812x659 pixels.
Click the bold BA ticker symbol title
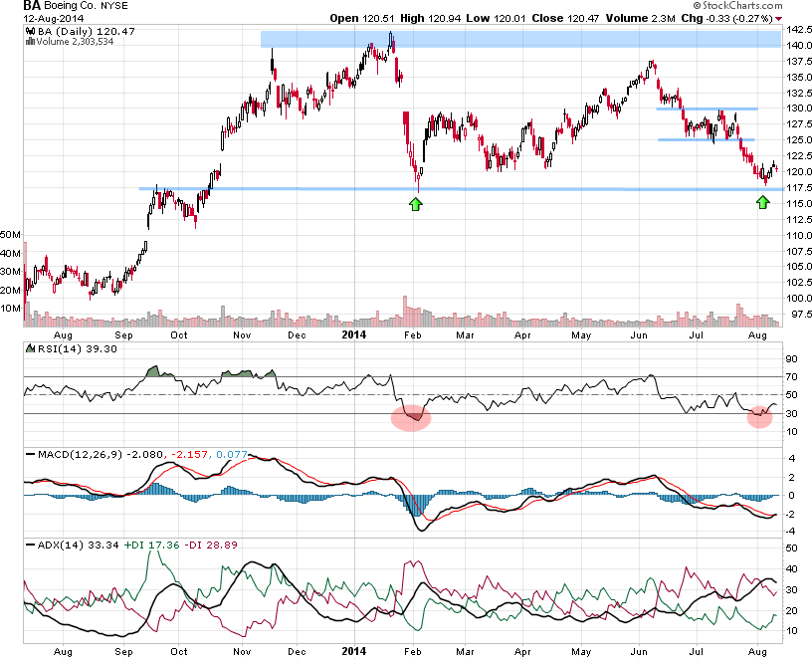coord(33,6)
